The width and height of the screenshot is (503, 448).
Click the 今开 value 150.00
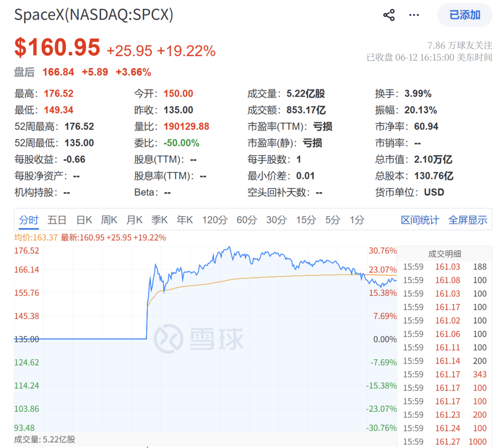click(179, 94)
